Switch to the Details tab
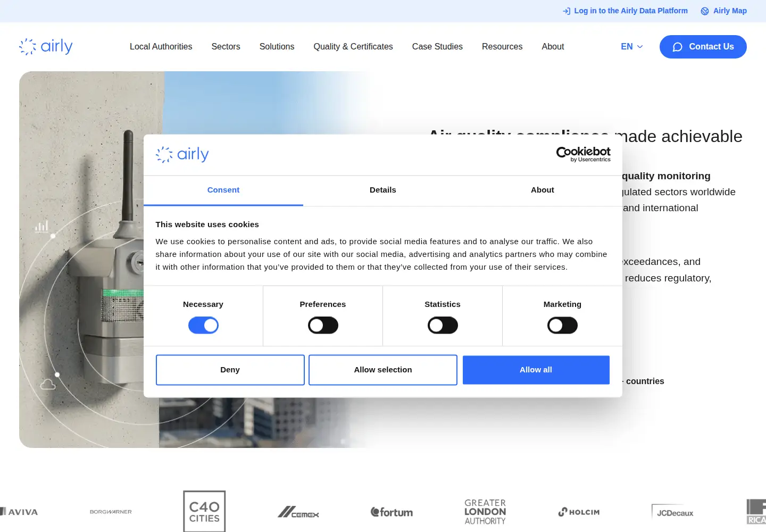This screenshot has height=532, width=766. pyautogui.click(x=383, y=190)
